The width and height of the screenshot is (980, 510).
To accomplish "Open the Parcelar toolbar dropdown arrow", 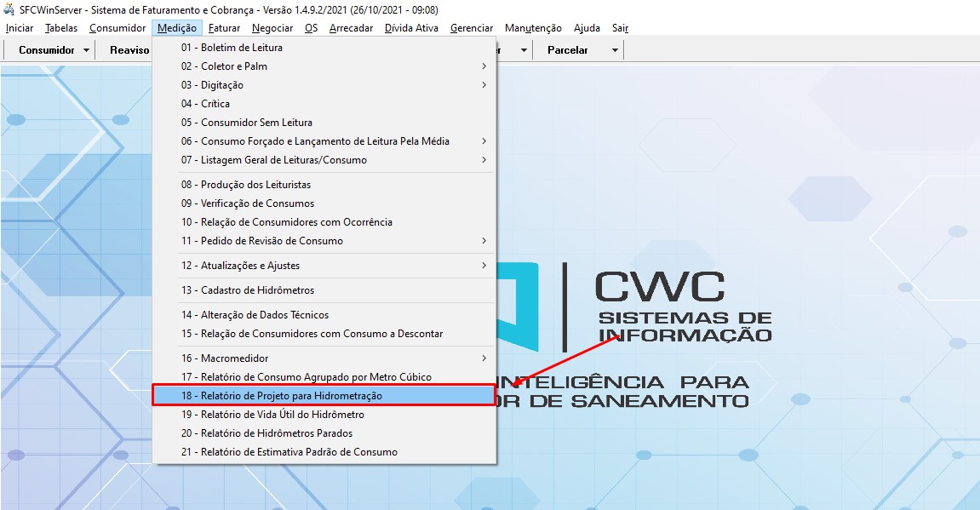I will click(x=615, y=50).
